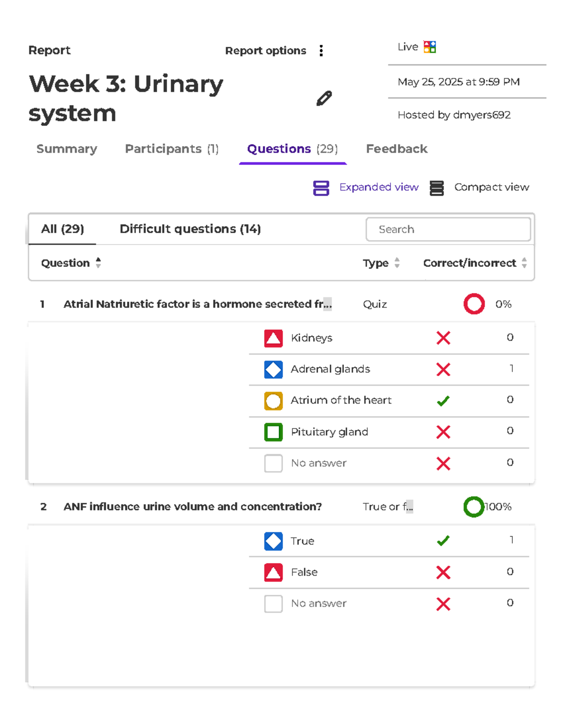563x728 pixels.
Task: Click the No answer box in question 2
Action: (x=273, y=604)
